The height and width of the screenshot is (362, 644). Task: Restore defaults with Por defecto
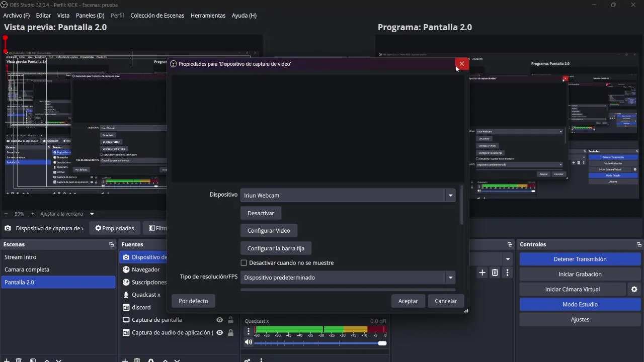(x=193, y=301)
